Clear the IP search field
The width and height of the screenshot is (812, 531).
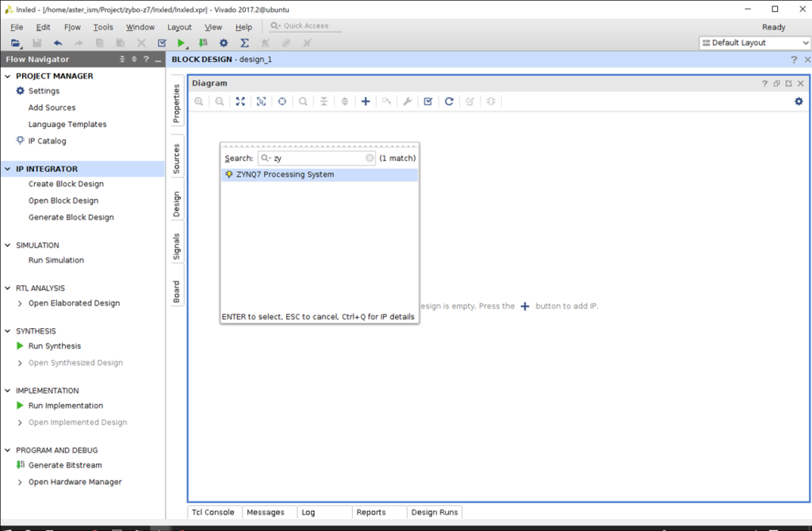tap(370, 159)
